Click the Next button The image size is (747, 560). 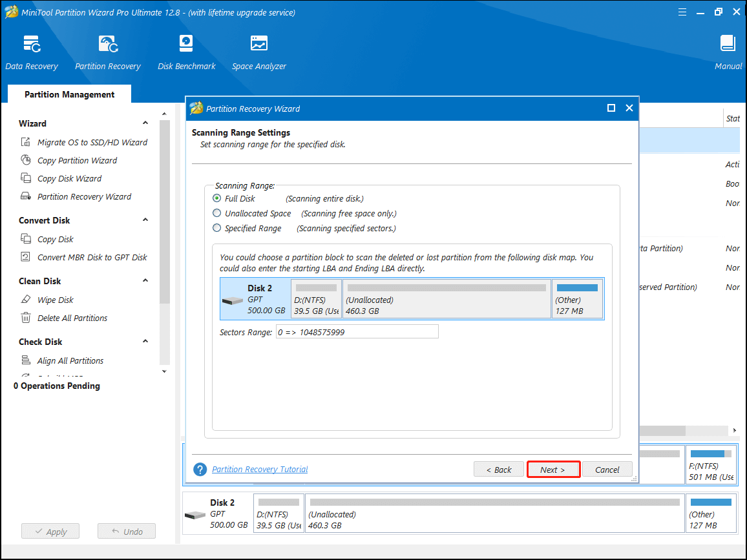[553, 470]
